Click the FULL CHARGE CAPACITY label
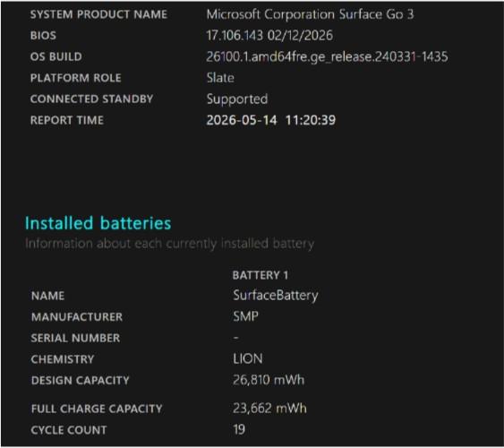This screenshot has width=504, height=448. (97, 409)
